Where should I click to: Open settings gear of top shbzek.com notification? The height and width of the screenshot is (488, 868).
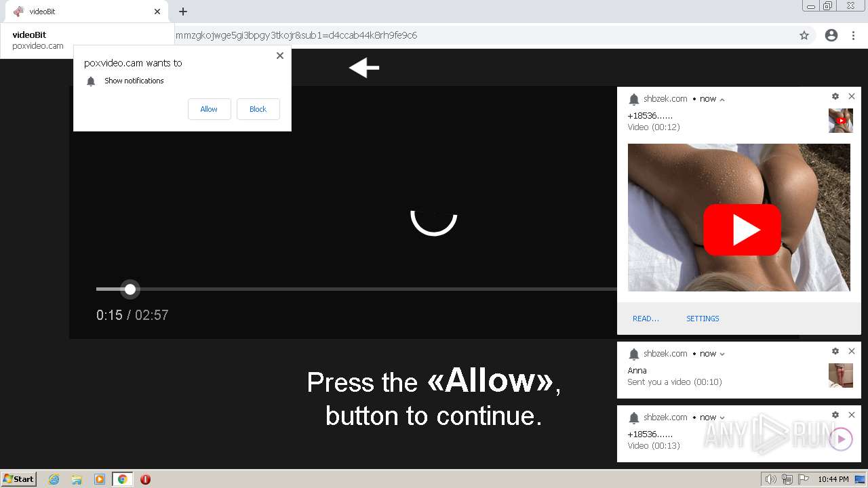[x=835, y=96]
